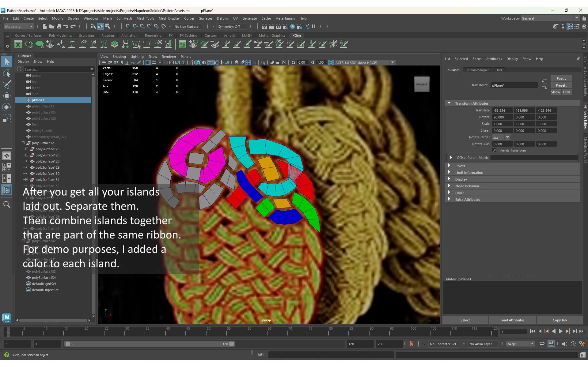This screenshot has width=588, height=367.
Task: Open the pPlaneShape1 attribute tab
Action: pyautogui.click(x=478, y=70)
